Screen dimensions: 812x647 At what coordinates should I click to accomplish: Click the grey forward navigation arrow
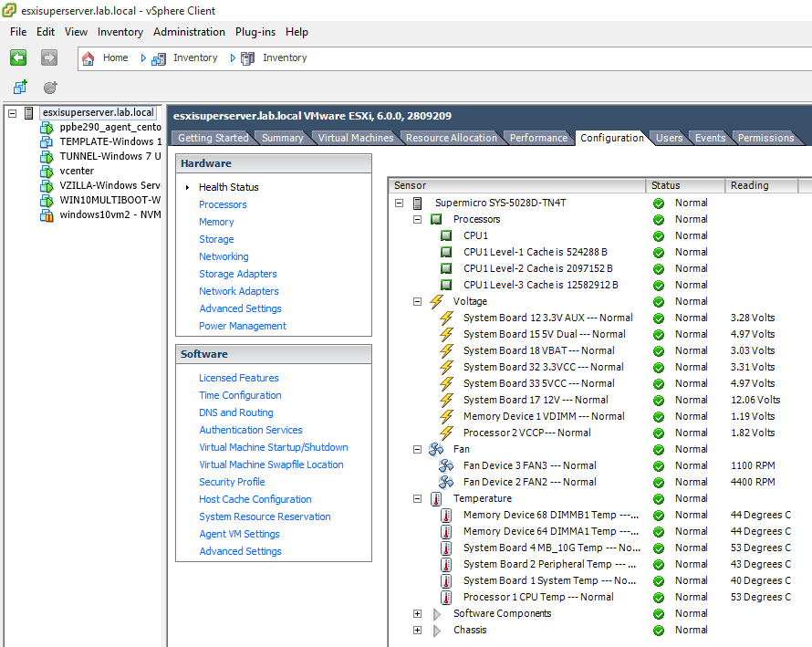(x=49, y=57)
